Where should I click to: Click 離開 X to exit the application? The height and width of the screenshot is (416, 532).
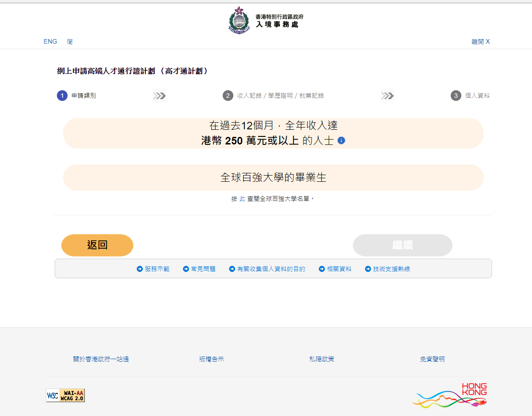[480, 42]
